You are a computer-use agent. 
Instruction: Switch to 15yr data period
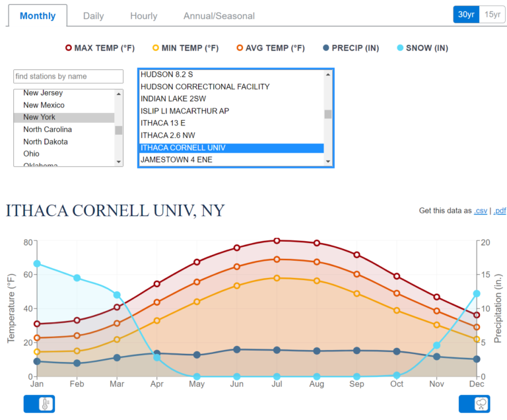click(x=492, y=15)
